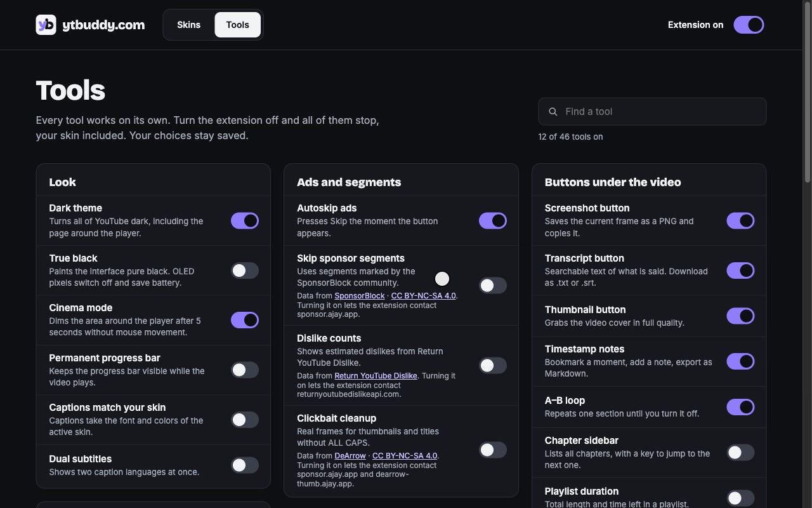Switch to the Skins tab
Viewport: 812px width, 508px height.
pos(189,25)
